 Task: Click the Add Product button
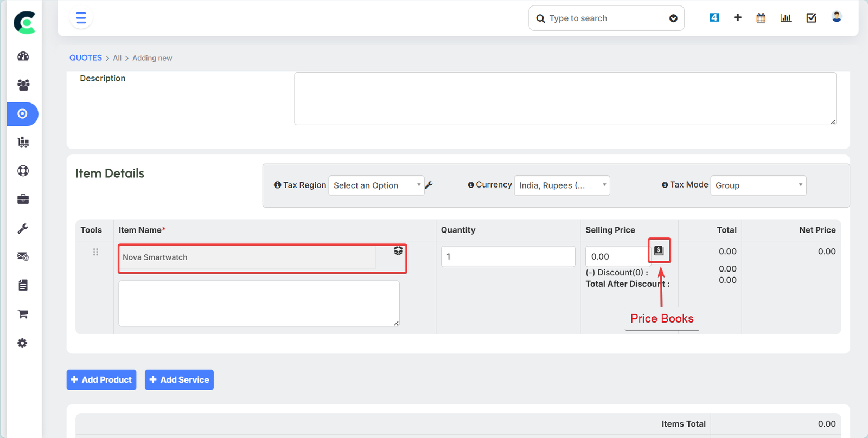click(101, 380)
